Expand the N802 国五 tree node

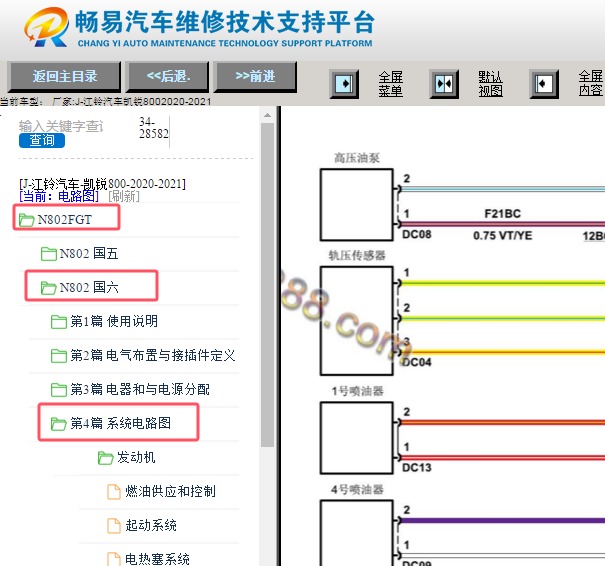point(89,254)
